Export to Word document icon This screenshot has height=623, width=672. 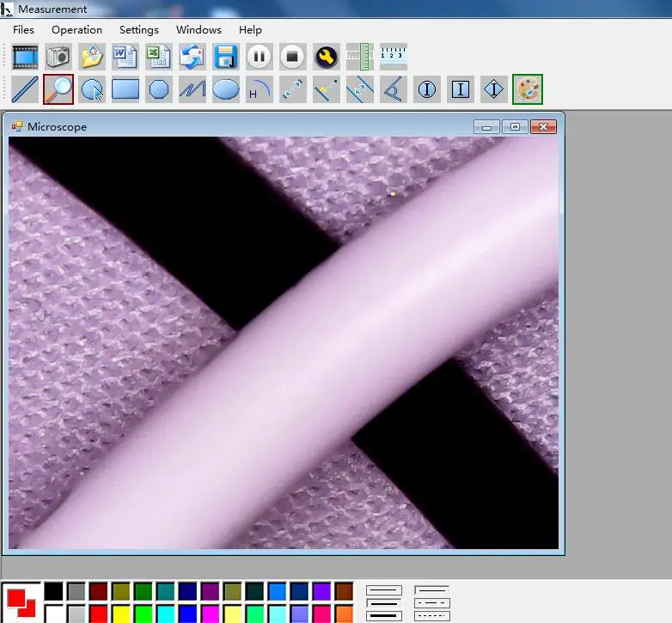(x=125, y=57)
